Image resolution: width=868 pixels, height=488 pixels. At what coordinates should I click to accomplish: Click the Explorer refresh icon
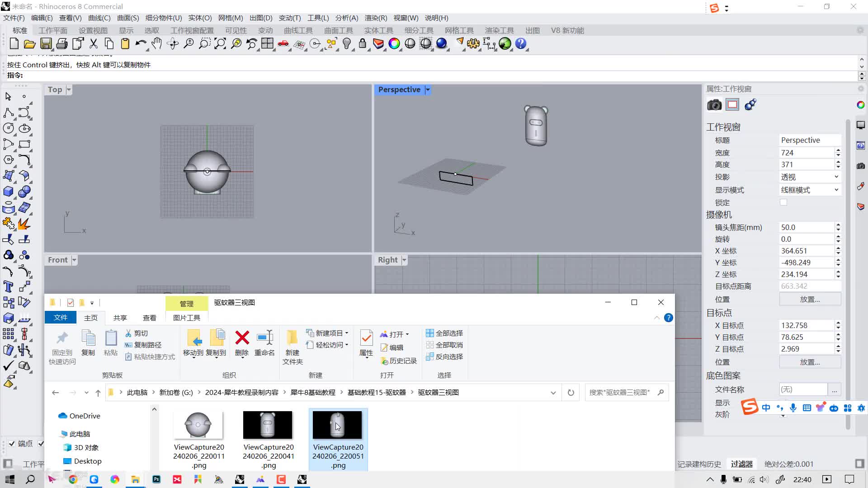571,393
